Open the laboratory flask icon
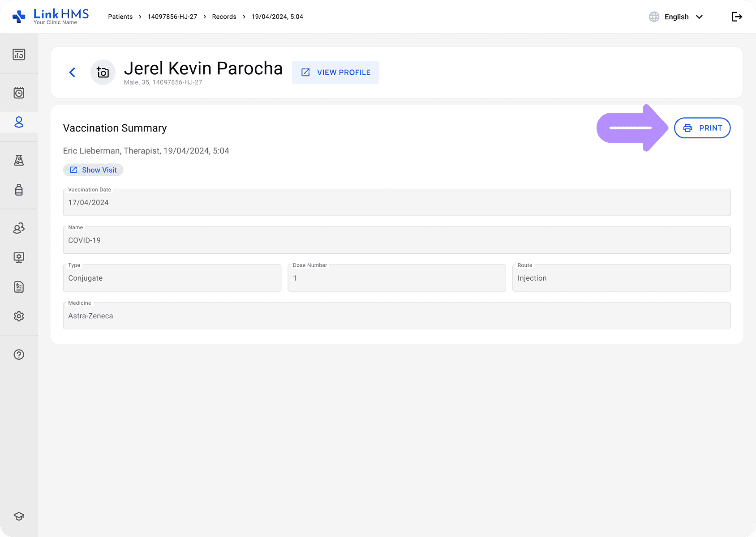 click(19, 160)
